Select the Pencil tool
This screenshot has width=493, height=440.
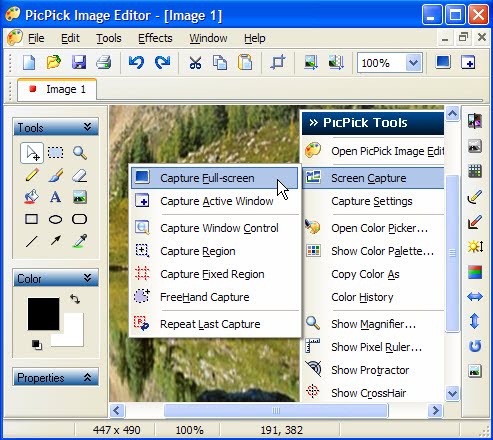pos(32,175)
